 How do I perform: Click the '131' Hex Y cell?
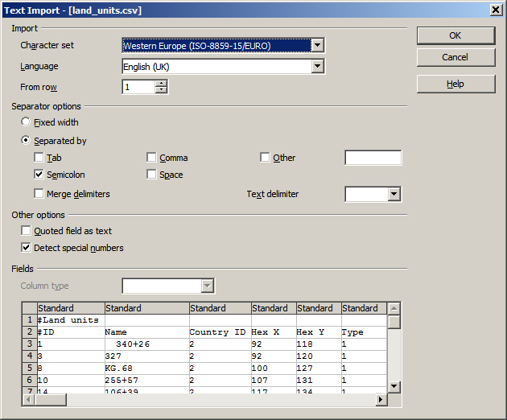319,381
